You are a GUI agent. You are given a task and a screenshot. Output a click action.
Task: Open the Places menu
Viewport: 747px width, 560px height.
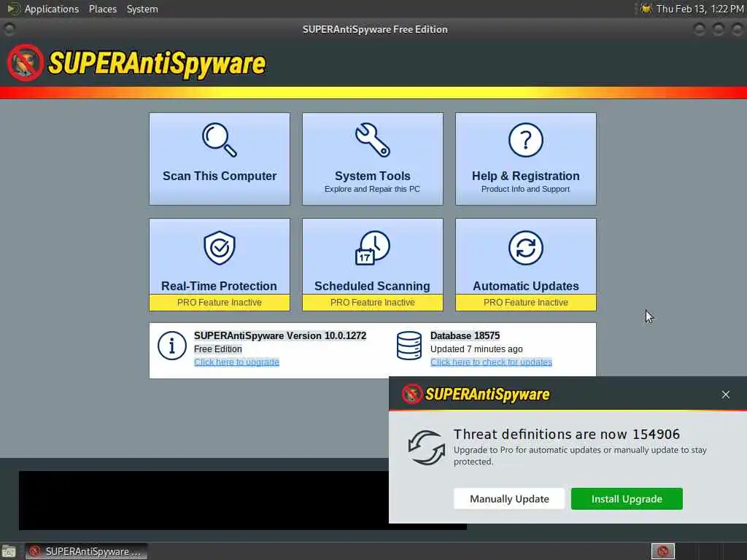point(103,9)
